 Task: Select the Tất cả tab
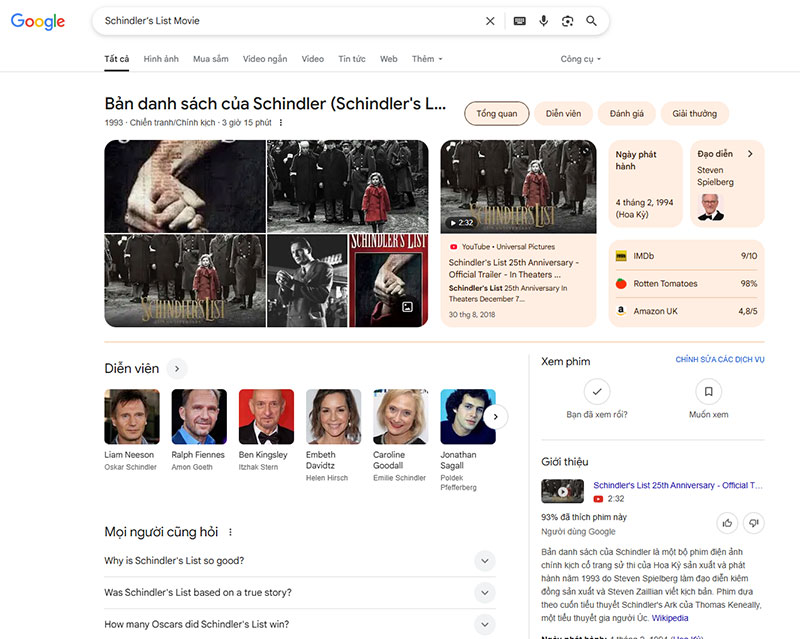point(116,59)
